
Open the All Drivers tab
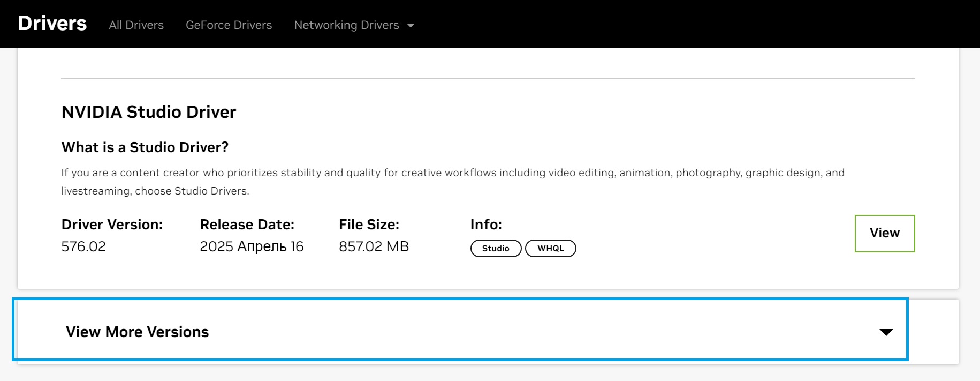[136, 25]
